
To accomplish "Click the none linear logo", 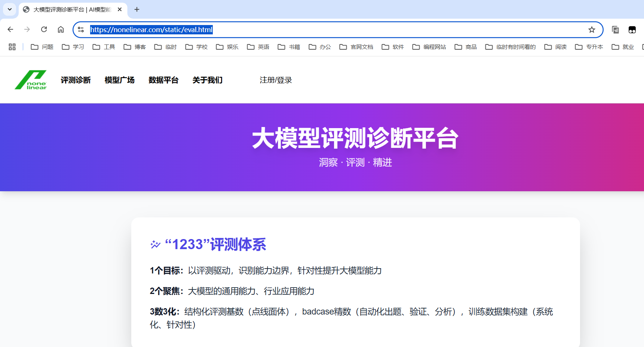I will point(31,80).
